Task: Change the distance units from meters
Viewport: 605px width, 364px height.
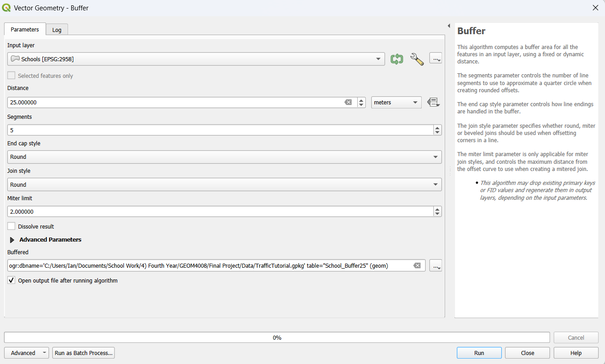Action: (x=396, y=103)
